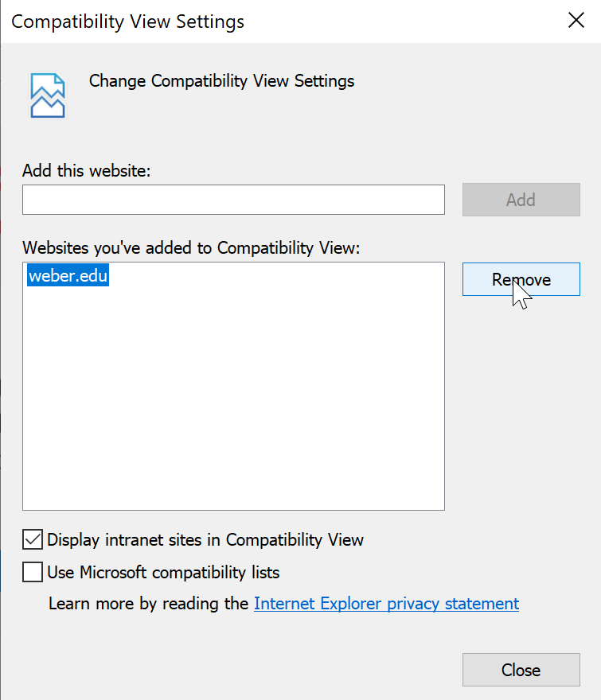
Task: Remove the selected website with Remove button
Action: pos(521,279)
